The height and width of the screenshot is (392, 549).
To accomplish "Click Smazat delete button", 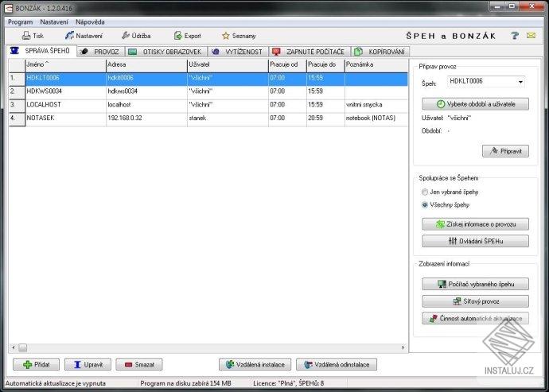I will click(x=139, y=364).
